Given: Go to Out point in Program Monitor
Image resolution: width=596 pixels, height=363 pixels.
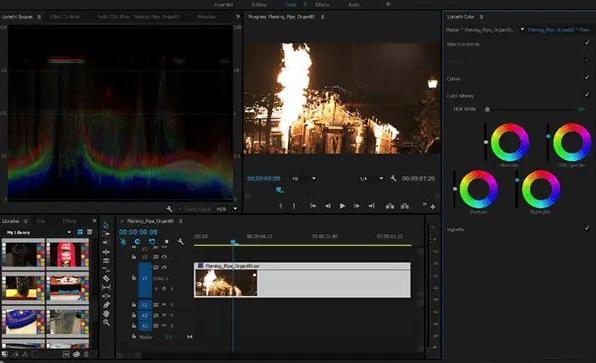Looking at the screenshot, I should point(371,206).
